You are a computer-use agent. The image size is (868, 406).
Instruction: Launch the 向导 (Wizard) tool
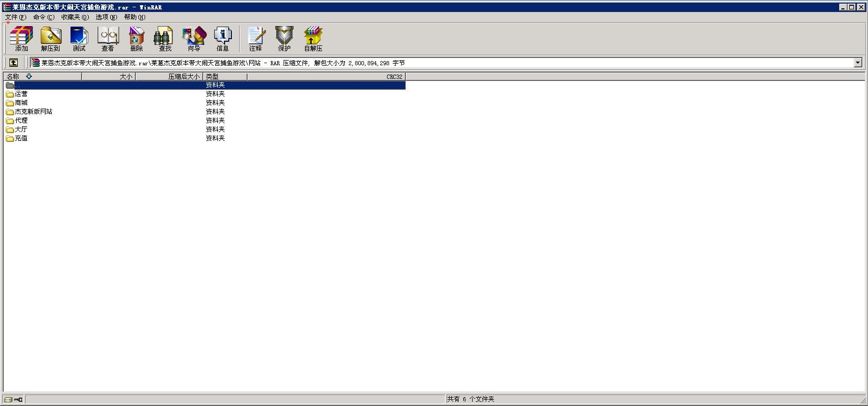click(194, 39)
